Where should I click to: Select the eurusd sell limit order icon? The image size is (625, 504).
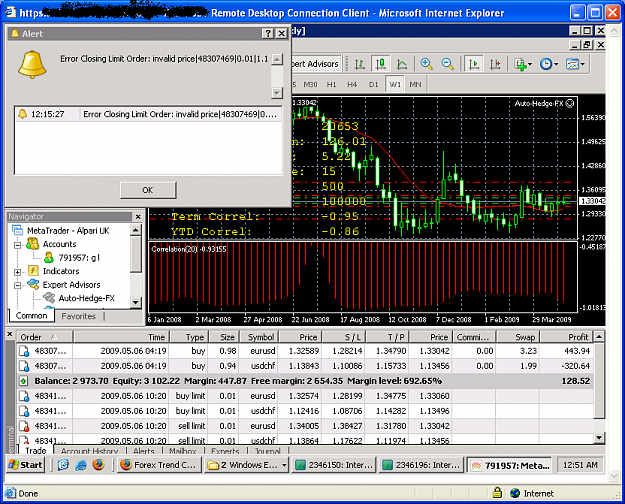tap(24, 426)
